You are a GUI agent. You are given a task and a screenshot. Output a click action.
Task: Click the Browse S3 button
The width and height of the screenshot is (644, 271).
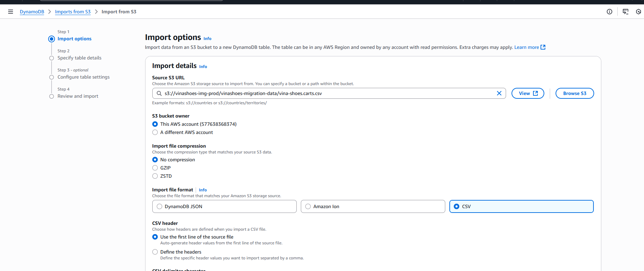(574, 93)
